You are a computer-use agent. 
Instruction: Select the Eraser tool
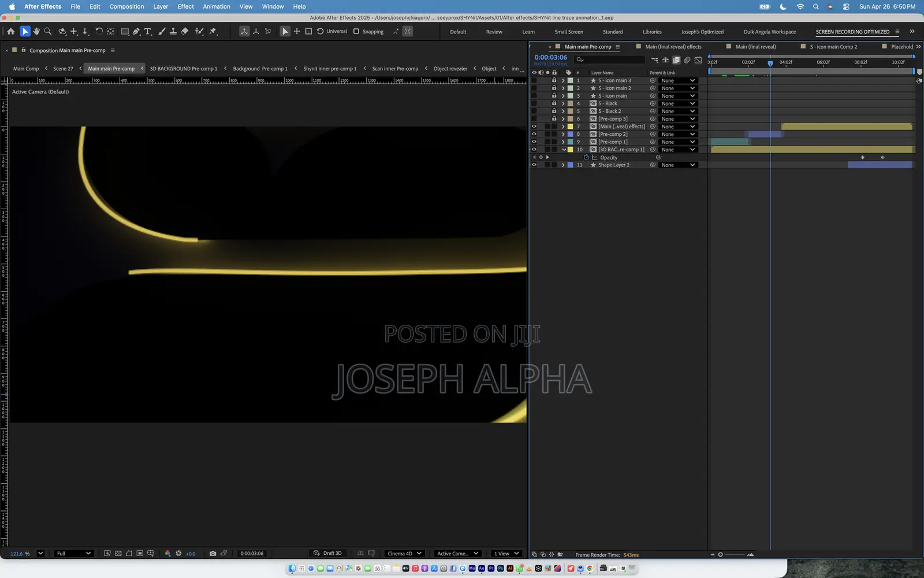click(x=185, y=31)
